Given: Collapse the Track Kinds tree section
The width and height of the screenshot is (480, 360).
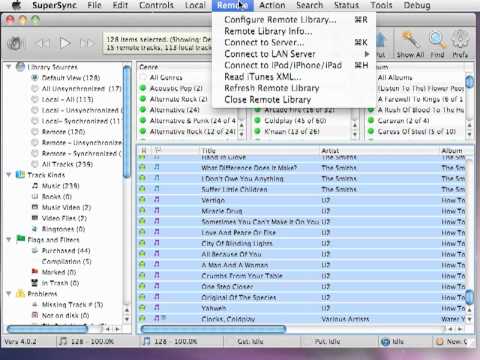Looking at the screenshot, I should click(x=9, y=175).
